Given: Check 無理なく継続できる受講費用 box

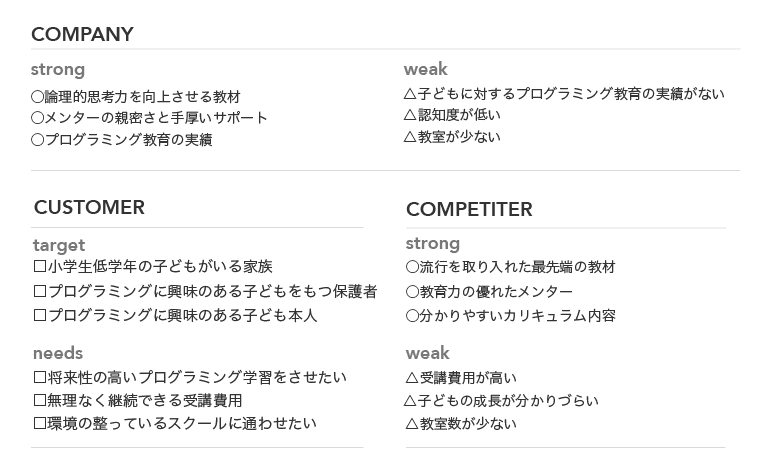Looking at the screenshot, I should click(x=40, y=400).
